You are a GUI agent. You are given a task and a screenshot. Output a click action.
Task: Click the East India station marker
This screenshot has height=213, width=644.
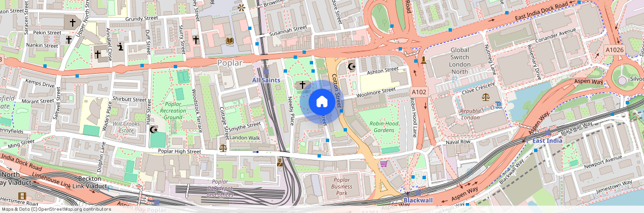tap(547, 133)
